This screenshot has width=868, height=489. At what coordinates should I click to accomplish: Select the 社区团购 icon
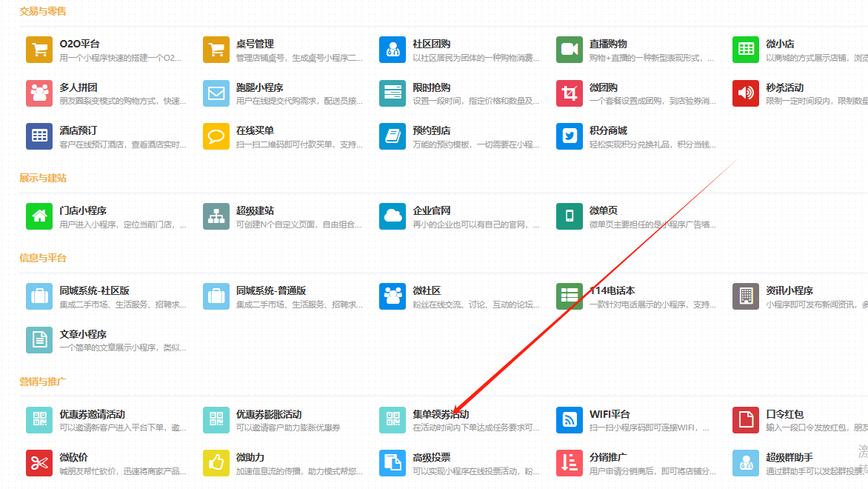tap(393, 50)
